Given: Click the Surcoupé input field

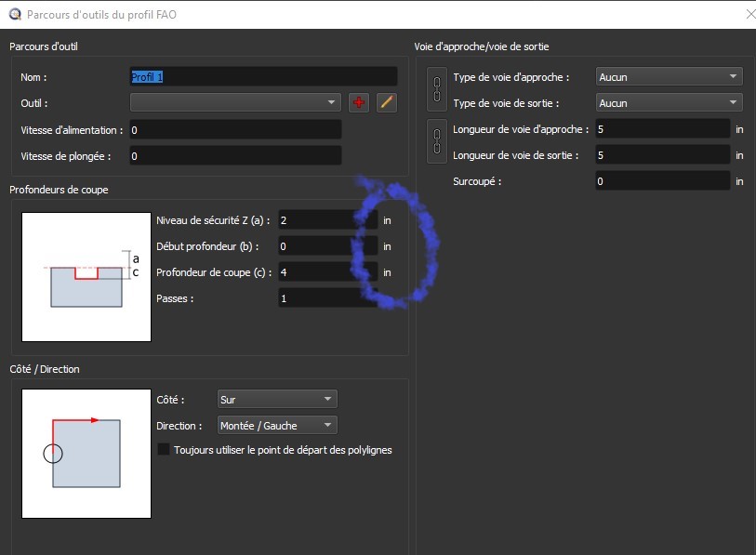Looking at the screenshot, I should click(x=662, y=181).
